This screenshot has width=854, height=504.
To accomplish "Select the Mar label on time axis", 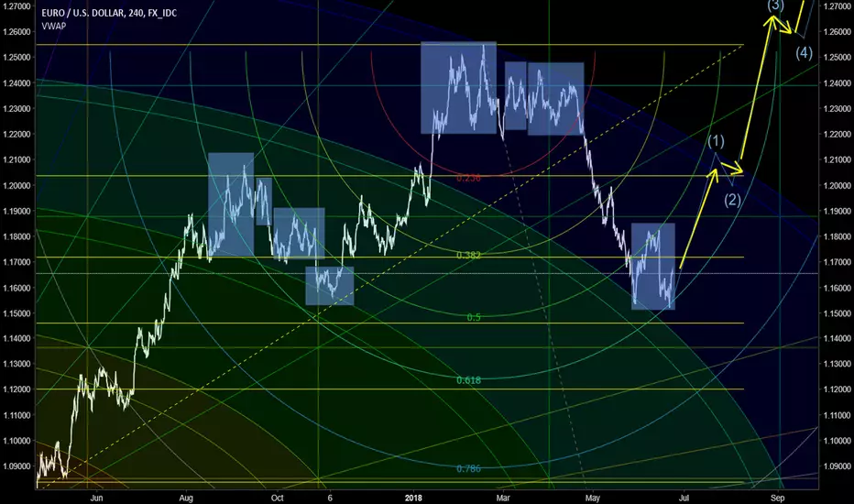I will coord(503,498).
